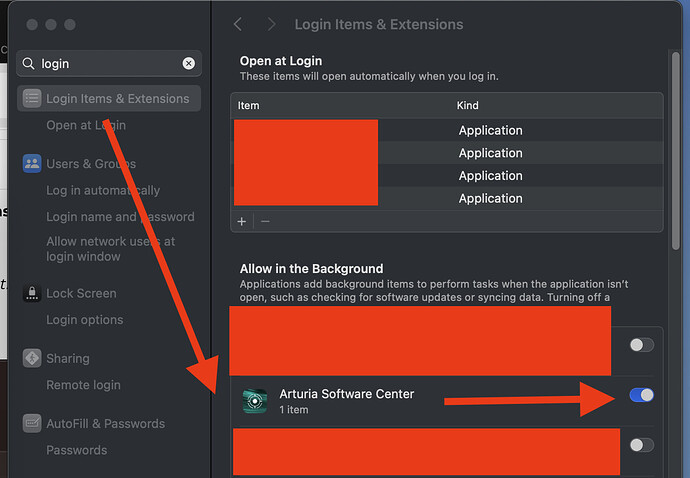690x478 pixels.
Task: Click the Allow in the Background heading
Action: (312, 268)
